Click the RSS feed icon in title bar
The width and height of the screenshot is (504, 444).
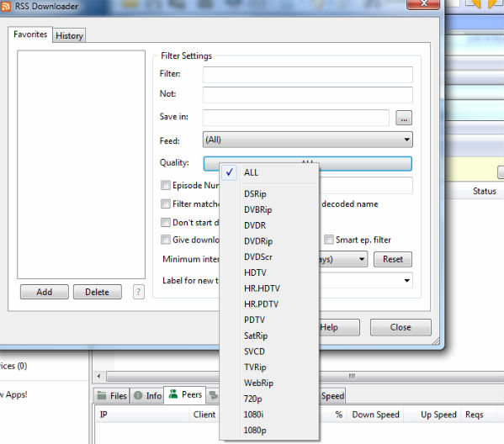point(5,7)
